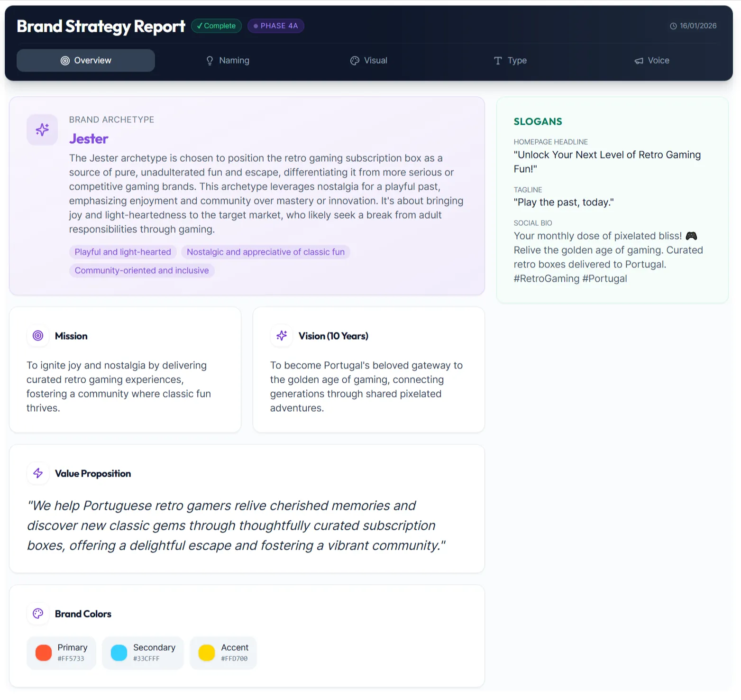Toggle the Playful and light-hearted tag
This screenshot has width=741, height=700.
point(122,252)
